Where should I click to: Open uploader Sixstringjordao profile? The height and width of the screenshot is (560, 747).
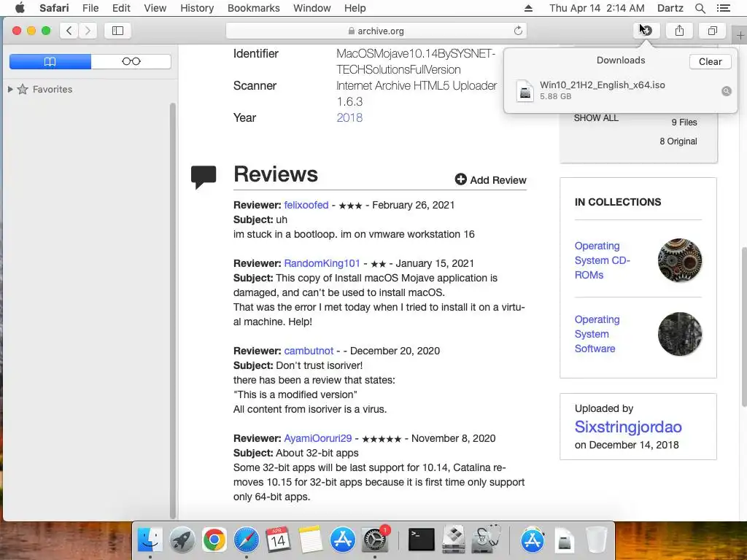628,427
